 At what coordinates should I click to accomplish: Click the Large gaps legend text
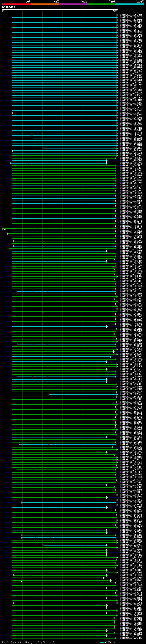click(x=28, y=642)
